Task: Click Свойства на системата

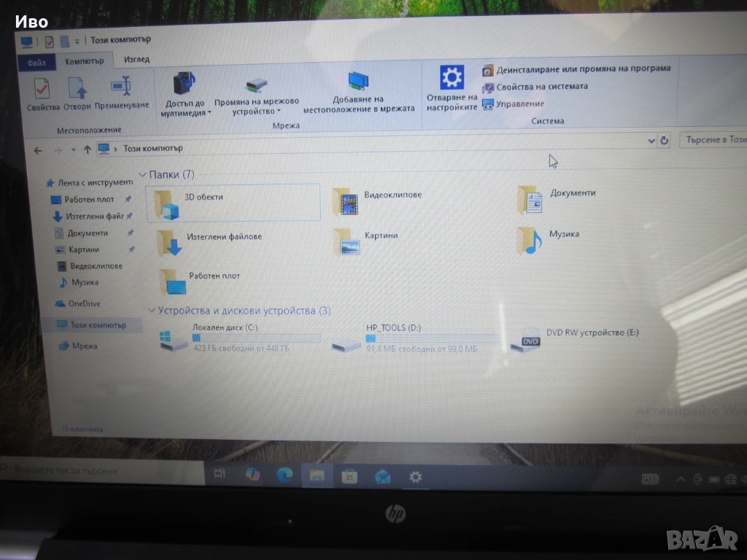Action: 541,87
